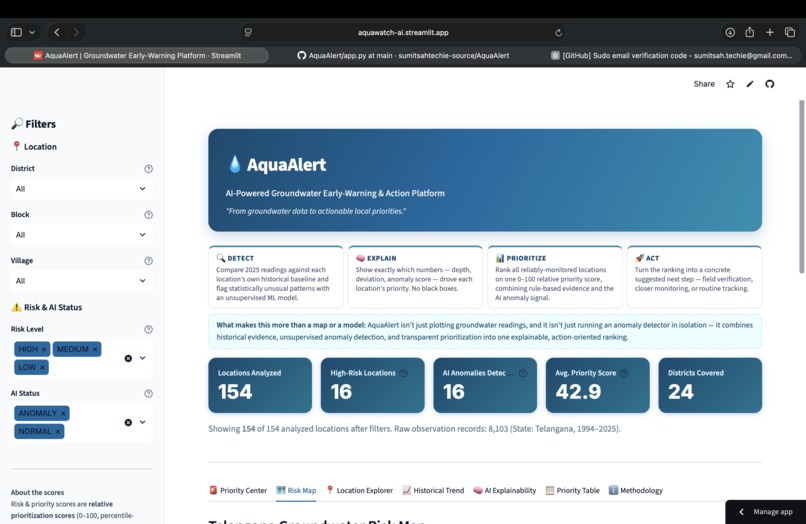Screen dimensions: 806x524
Task: Click the EXPLAIN info card
Action: click(x=415, y=277)
